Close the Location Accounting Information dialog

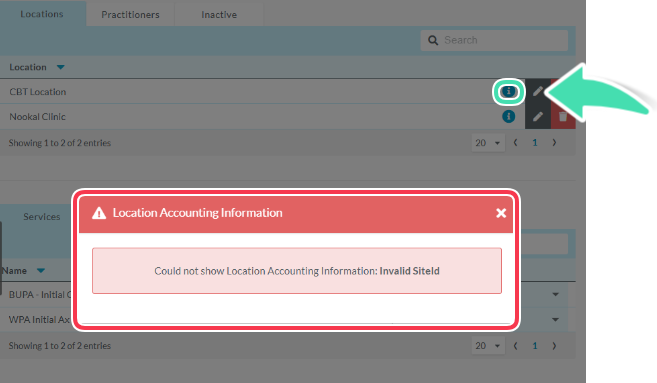click(501, 213)
